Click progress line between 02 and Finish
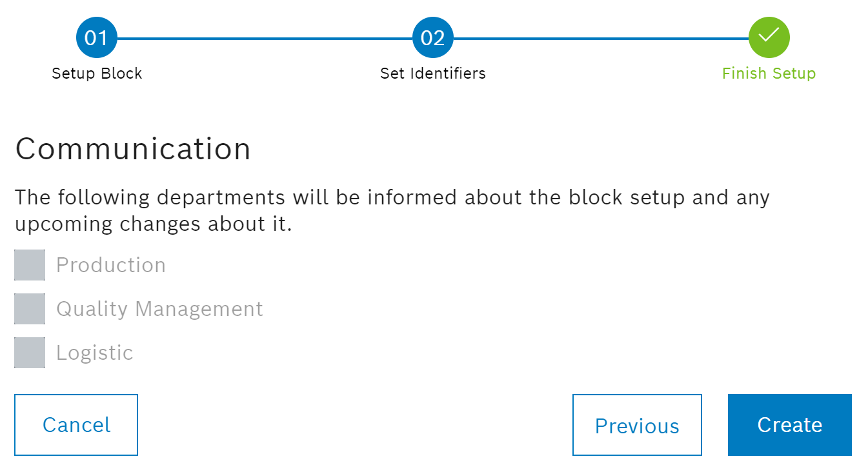This screenshot has height=472, width=868. tap(600, 38)
